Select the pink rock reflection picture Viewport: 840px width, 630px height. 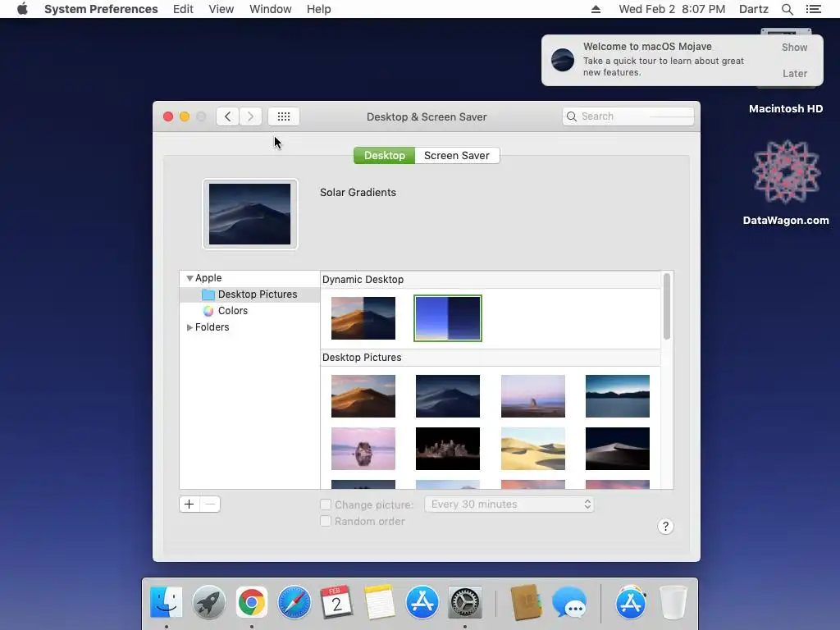(363, 449)
